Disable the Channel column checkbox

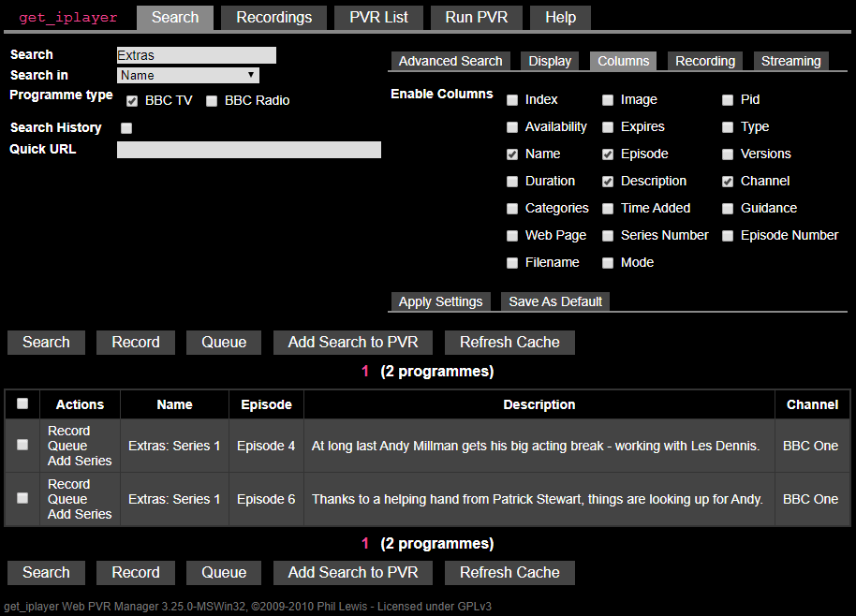coord(728,182)
